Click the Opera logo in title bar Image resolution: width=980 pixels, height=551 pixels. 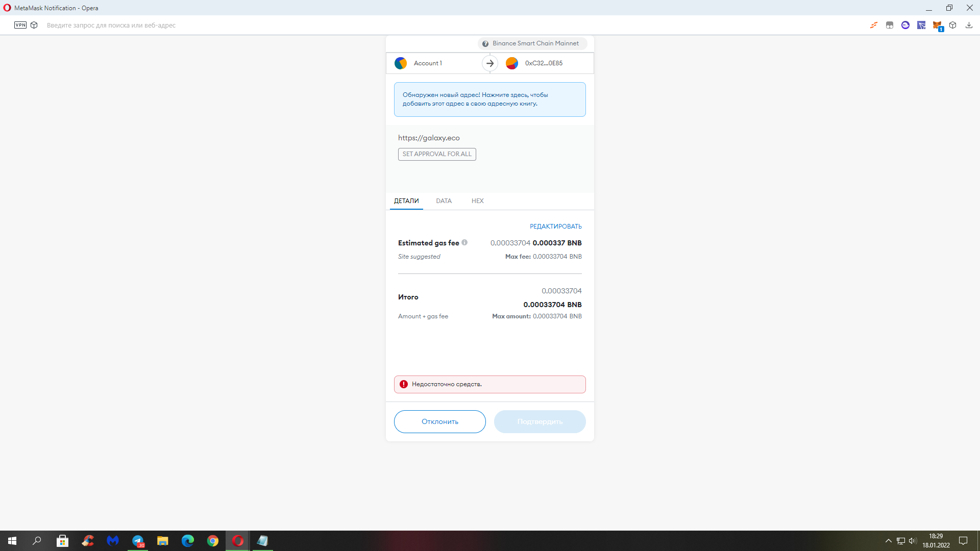(7, 8)
